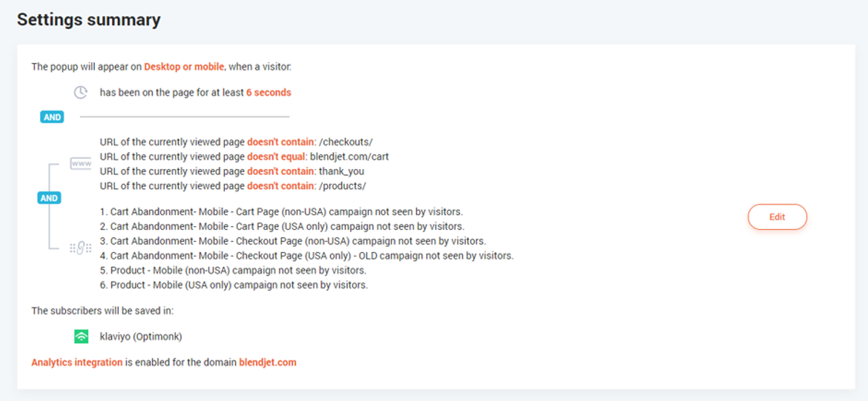Click the klaviyo (Optimonk) label
Image resolution: width=868 pixels, height=401 pixels.
(x=141, y=336)
